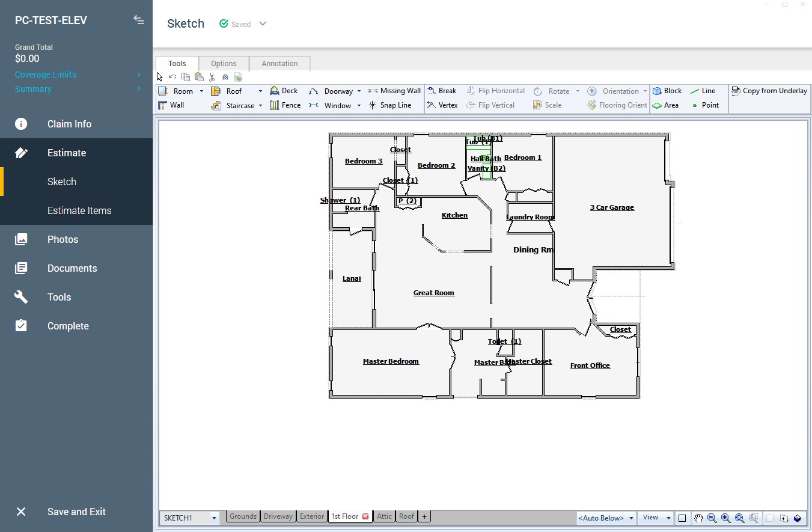Click the cut scissors icon

[x=212, y=77]
